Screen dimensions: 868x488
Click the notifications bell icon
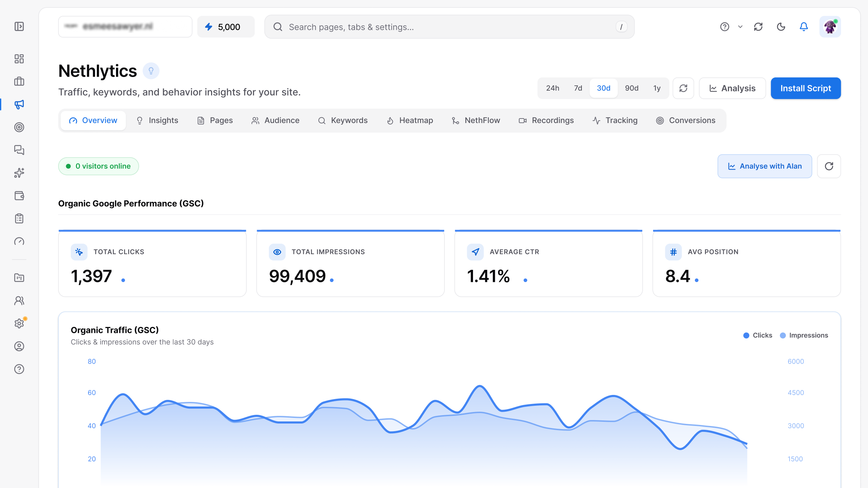(804, 27)
